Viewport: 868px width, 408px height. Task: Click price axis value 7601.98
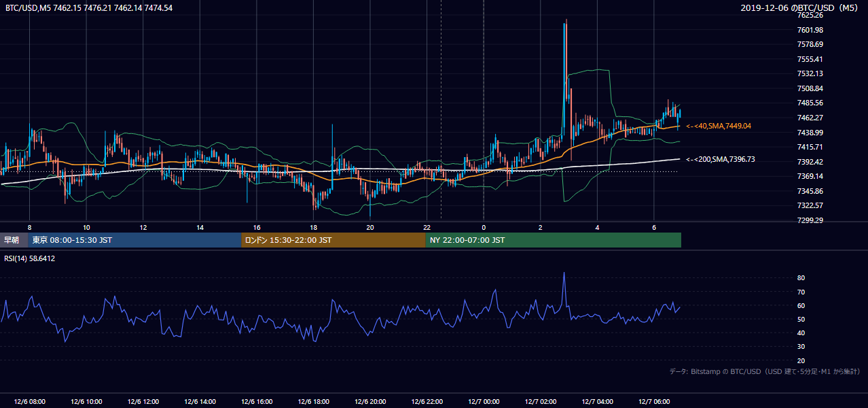pyautogui.click(x=810, y=30)
